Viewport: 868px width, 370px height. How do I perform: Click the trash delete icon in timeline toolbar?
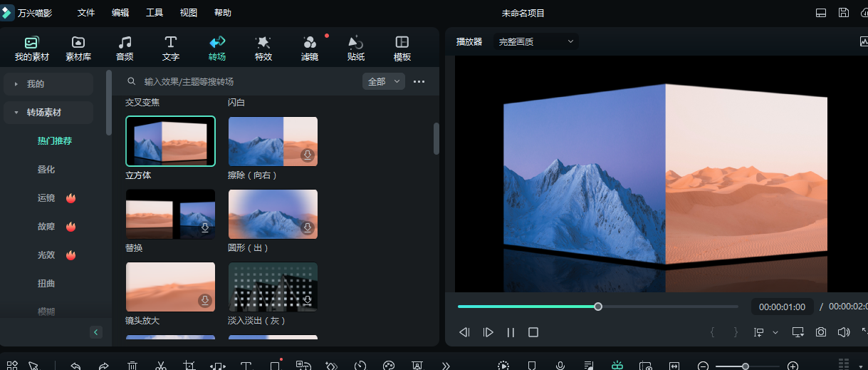coord(132,366)
